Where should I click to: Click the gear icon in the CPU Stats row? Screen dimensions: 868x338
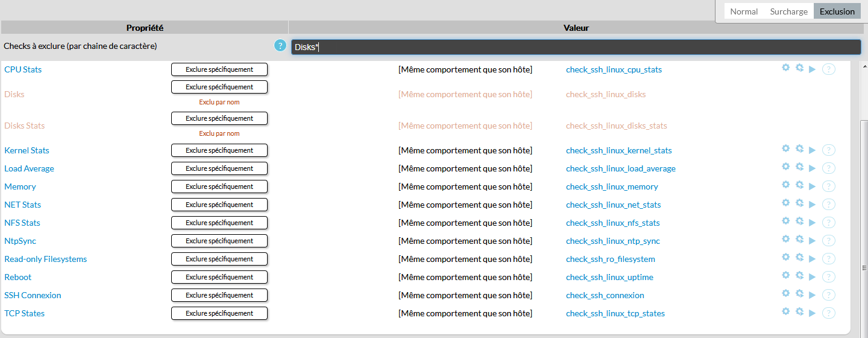tap(785, 68)
